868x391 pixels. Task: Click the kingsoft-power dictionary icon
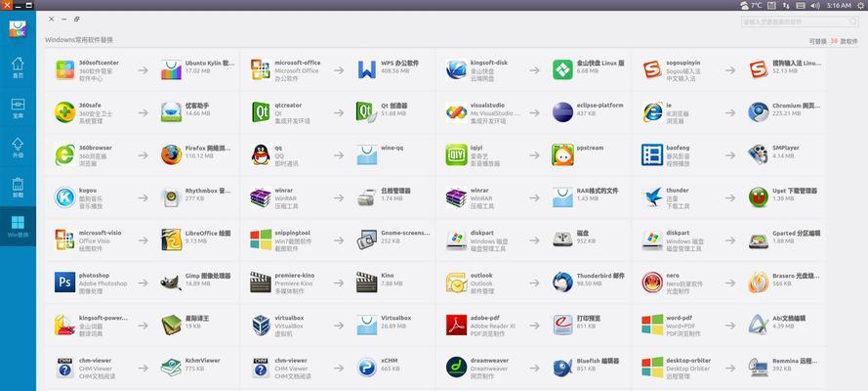(x=64, y=326)
